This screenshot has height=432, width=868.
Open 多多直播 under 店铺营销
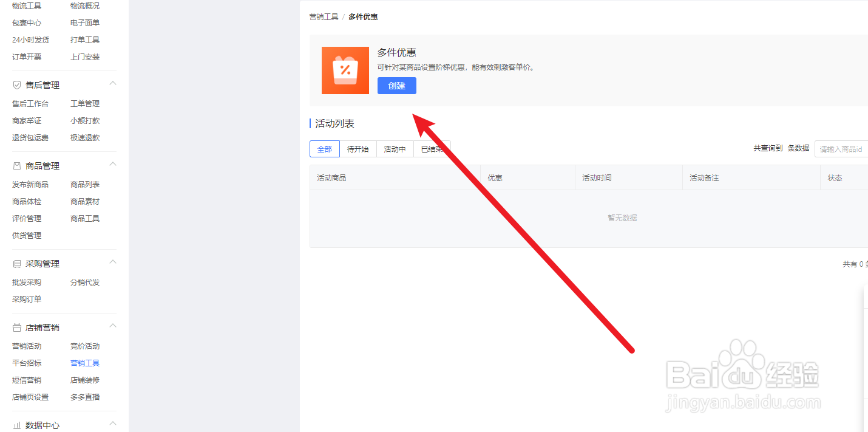[x=85, y=397]
